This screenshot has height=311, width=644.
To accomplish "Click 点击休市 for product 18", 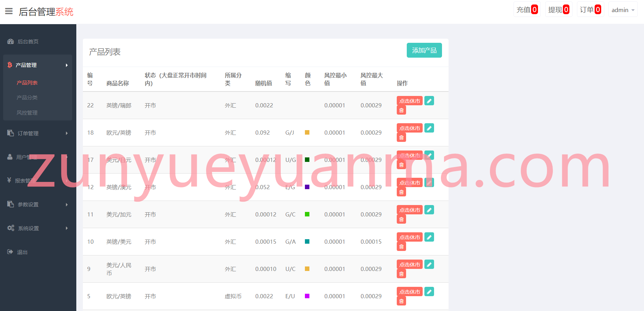I will coord(410,128).
